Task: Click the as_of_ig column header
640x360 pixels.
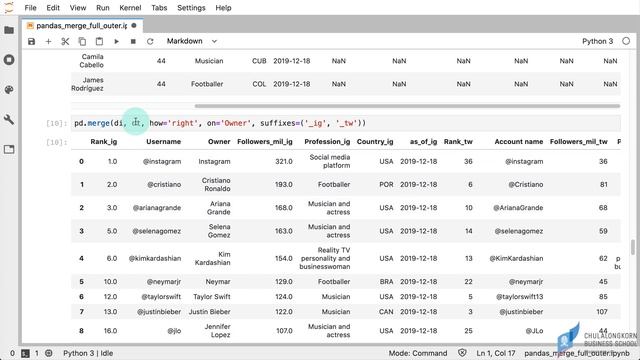Action: click(423, 142)
